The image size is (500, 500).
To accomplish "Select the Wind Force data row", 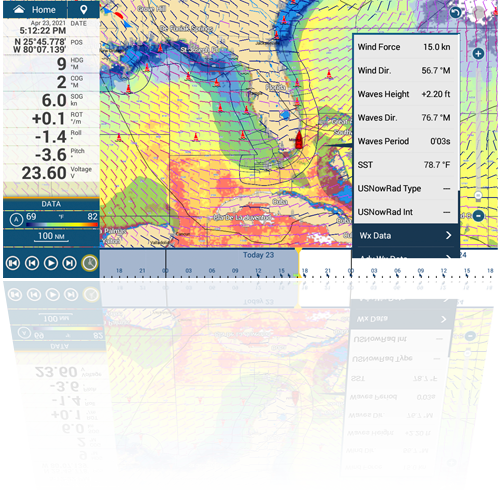I will click(x=404, y=47).
